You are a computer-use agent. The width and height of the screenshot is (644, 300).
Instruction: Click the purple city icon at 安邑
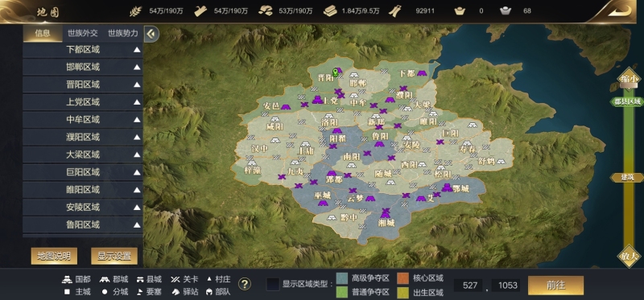pos(286,107)
